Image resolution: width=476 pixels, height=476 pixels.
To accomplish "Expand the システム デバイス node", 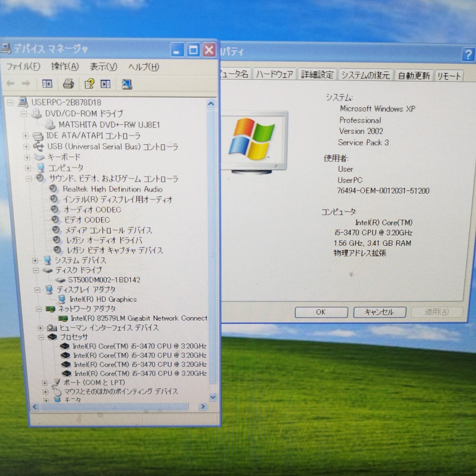I will (x=35, y=261).
